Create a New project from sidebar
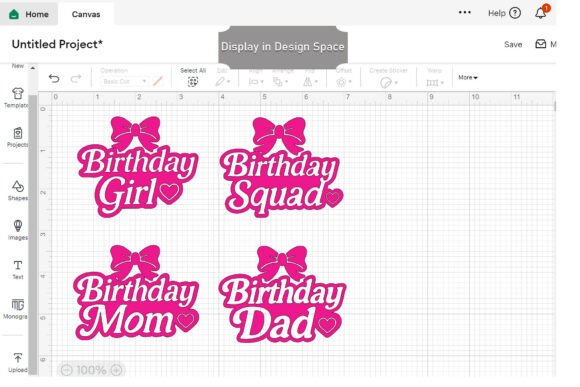580x387 pixels. coord(17,66)
